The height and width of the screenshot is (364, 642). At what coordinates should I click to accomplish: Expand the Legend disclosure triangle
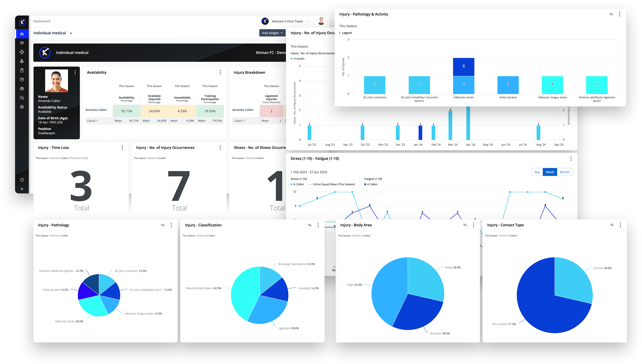click(340, 33)
